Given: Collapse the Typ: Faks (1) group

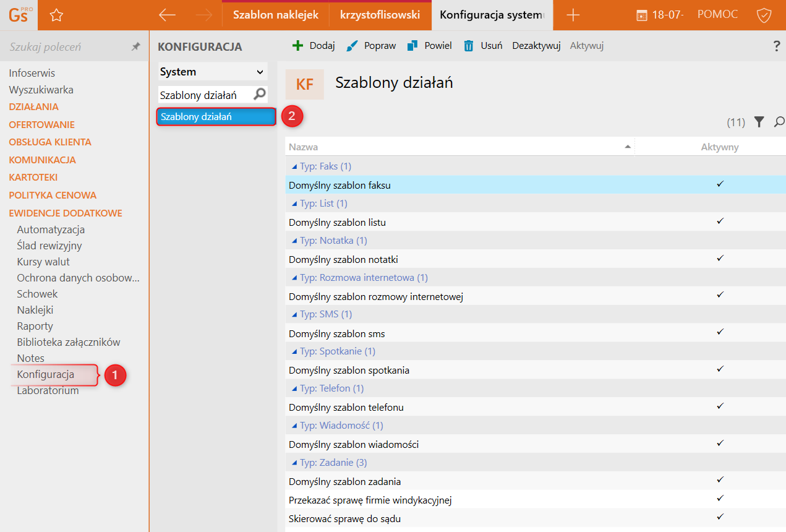Looking at the screenshot, I should click(294, 166).
